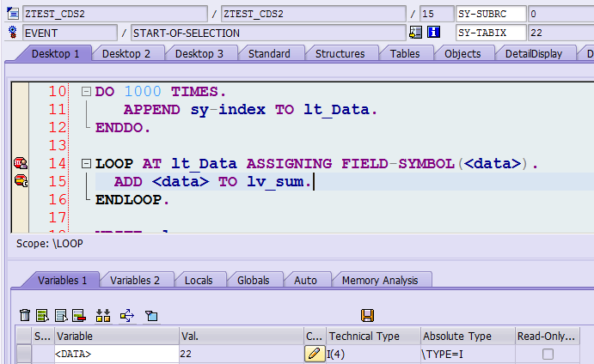Click the APPEND sy-index TO lt_Data line

pos(250,110)
